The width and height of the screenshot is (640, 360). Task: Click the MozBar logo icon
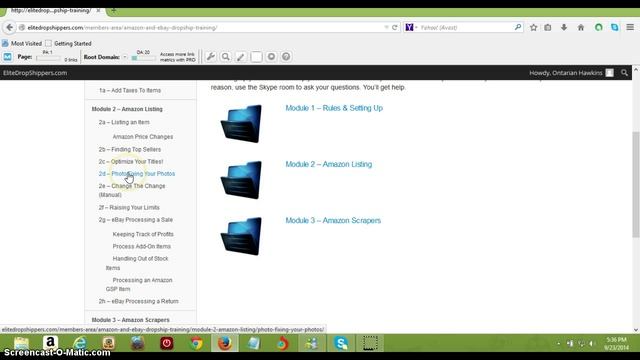[x=7, y=57]
